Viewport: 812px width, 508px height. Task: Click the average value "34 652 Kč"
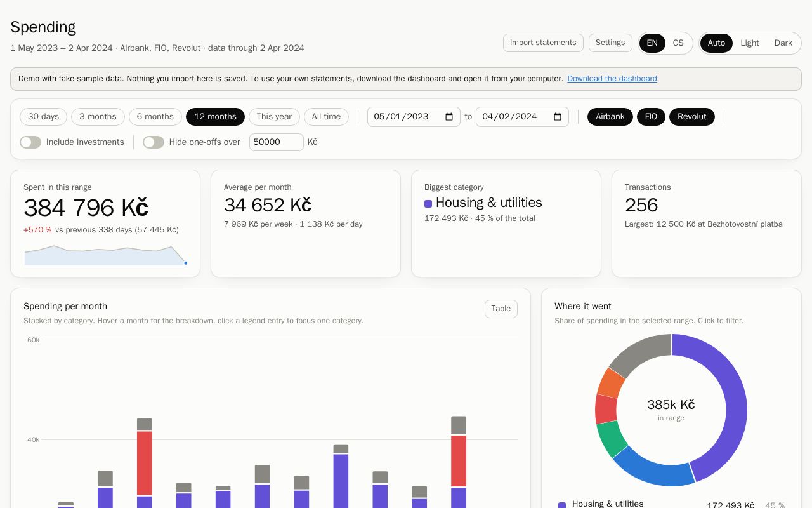[268, 205]
